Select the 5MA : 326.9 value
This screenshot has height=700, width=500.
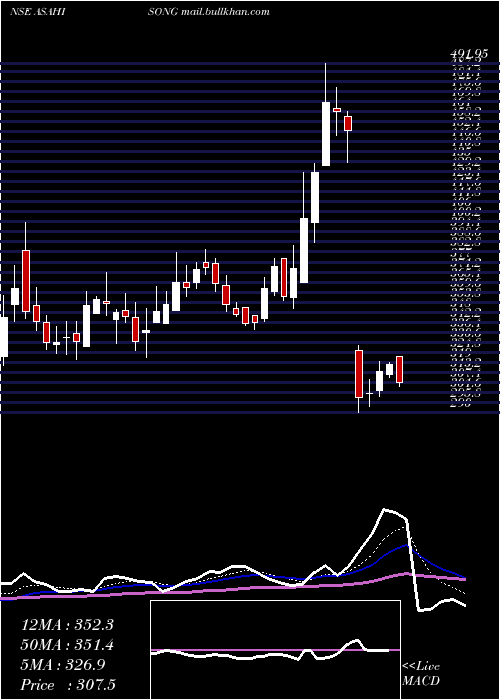(63, 665)
